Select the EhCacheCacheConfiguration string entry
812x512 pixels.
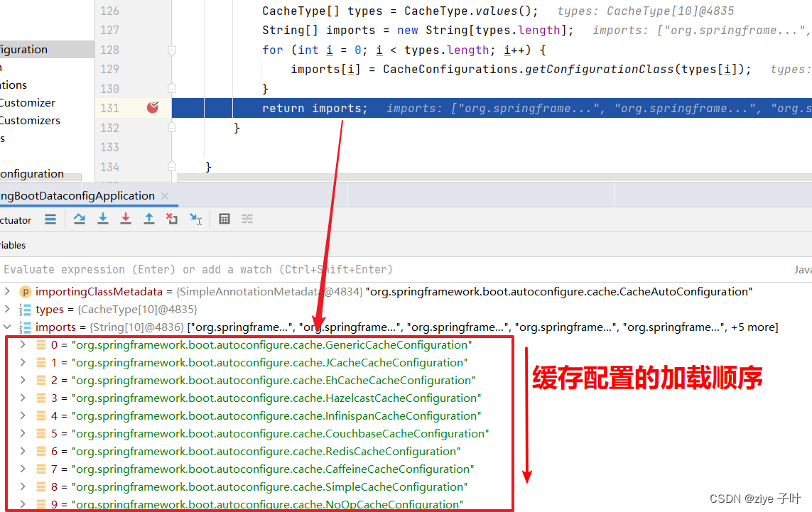tap(274, 381)
